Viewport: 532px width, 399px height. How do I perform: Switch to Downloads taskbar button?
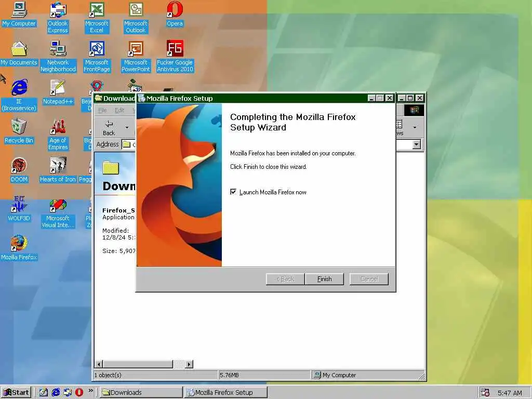click(x=140, y=393)
